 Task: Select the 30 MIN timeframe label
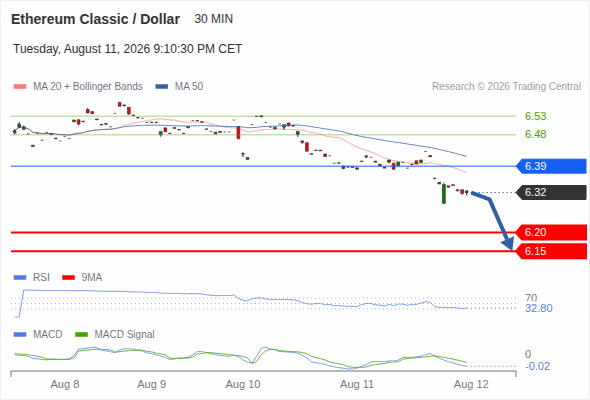click(x=214, y=19)
